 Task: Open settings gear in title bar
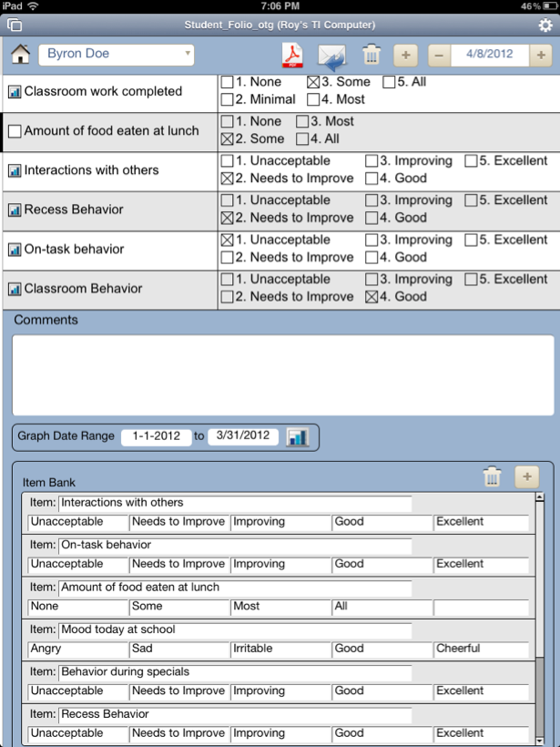tap(545, 25)
